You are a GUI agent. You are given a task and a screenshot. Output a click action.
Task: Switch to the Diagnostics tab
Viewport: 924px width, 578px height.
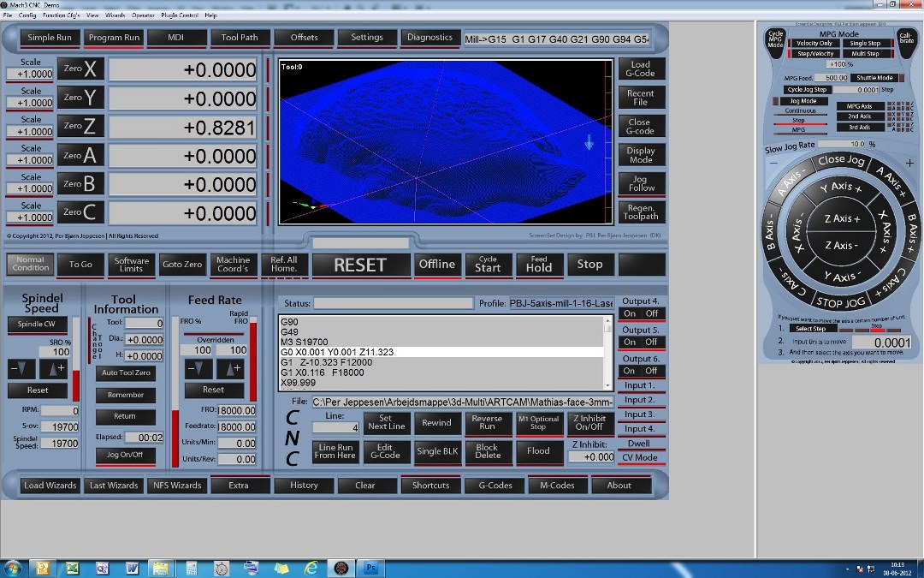point(429,37)
